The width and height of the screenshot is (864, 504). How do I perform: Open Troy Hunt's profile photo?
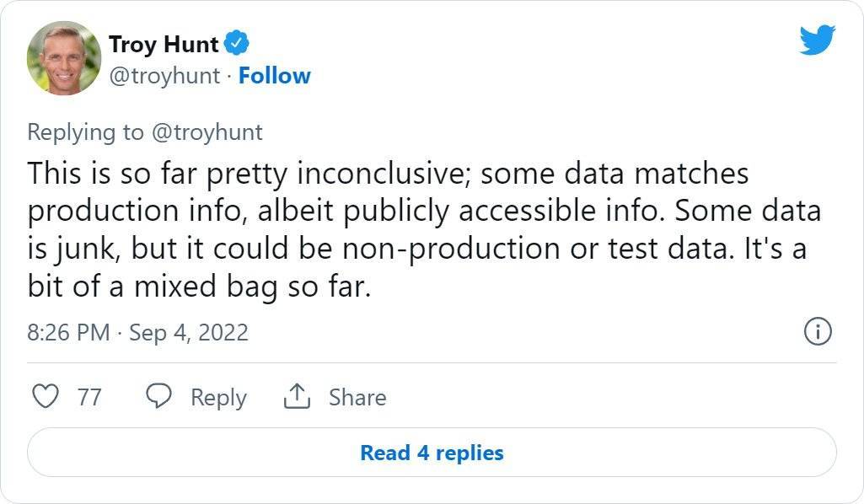[63, 58]
